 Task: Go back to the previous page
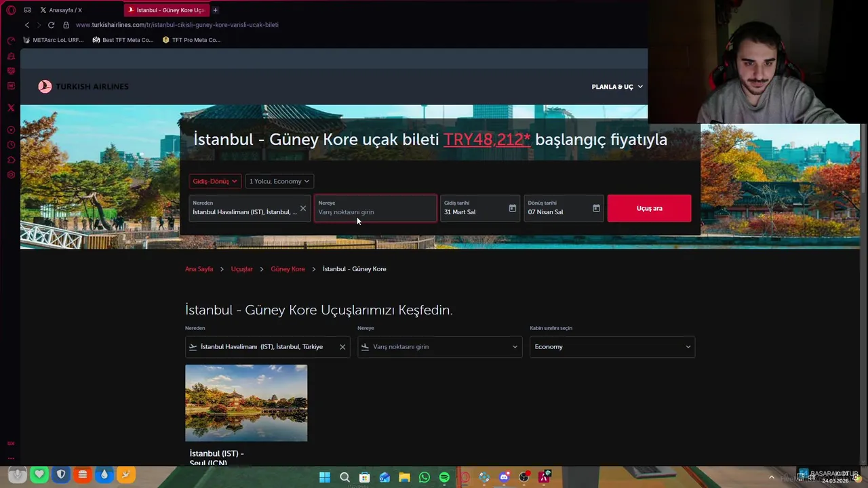[x=27, y=25]
